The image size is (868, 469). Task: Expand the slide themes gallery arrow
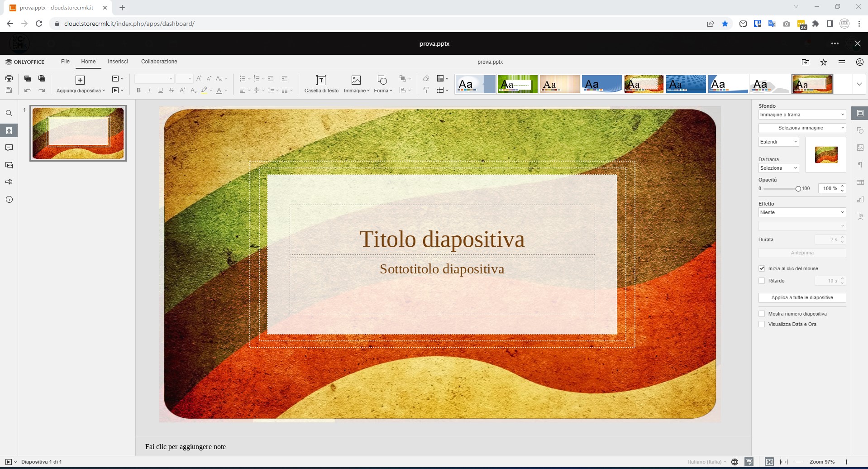coord(859,85)
